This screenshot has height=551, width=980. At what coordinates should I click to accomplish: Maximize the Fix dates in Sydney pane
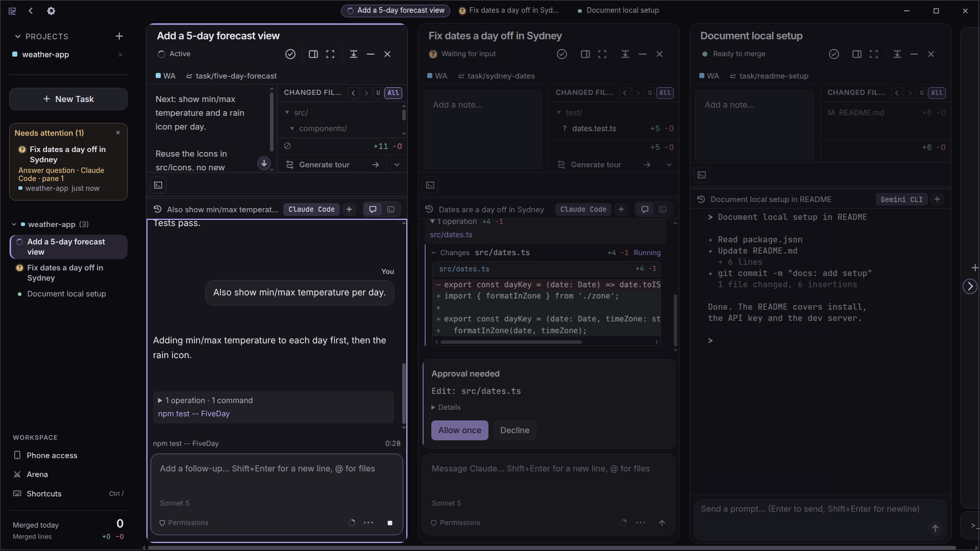(602, 54)
